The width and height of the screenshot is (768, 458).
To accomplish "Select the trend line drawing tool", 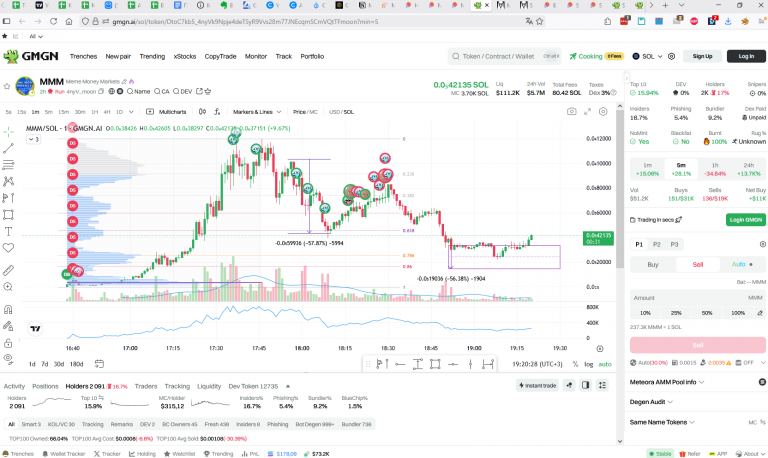I will (8, 148).
